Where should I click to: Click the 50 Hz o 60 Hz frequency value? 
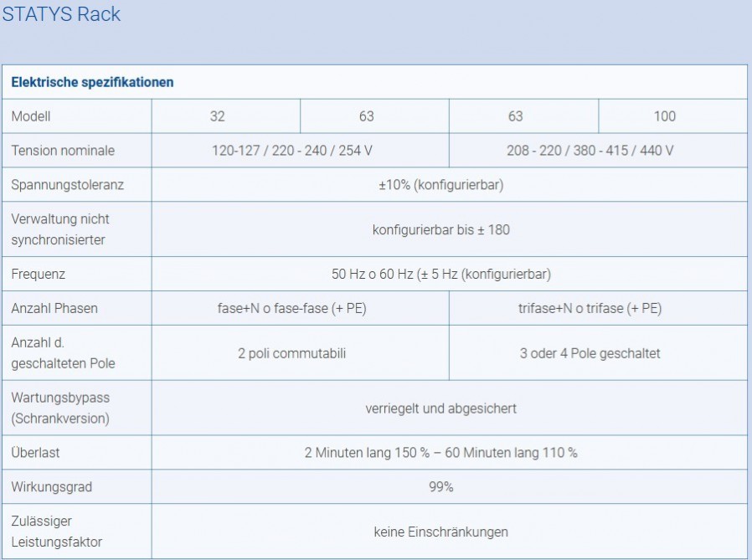click(440, 274)
